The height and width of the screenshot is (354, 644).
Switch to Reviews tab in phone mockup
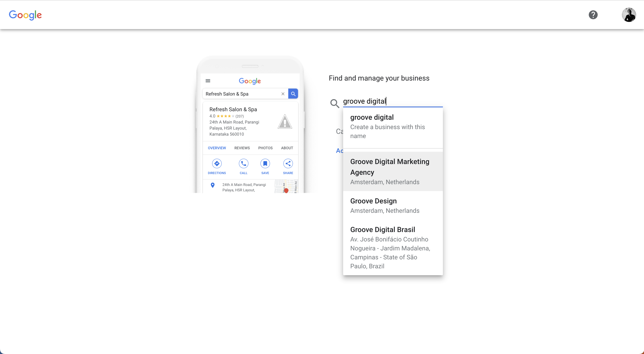tap(242, 148)
